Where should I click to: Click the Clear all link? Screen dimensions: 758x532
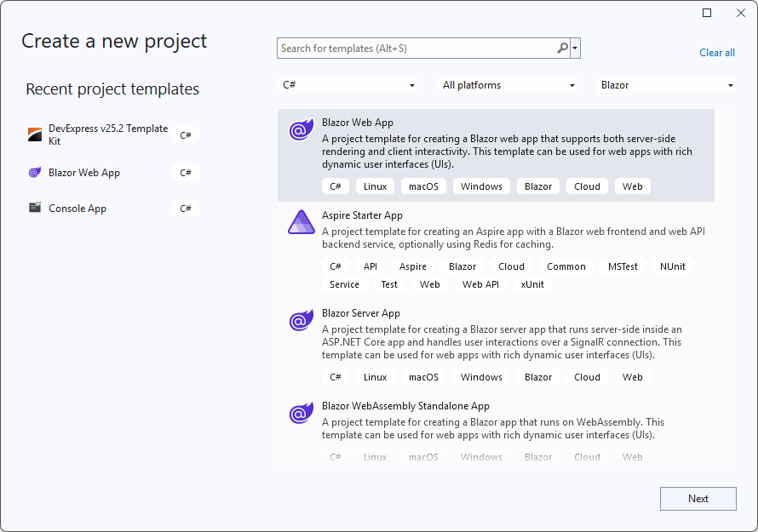(716, 53)
